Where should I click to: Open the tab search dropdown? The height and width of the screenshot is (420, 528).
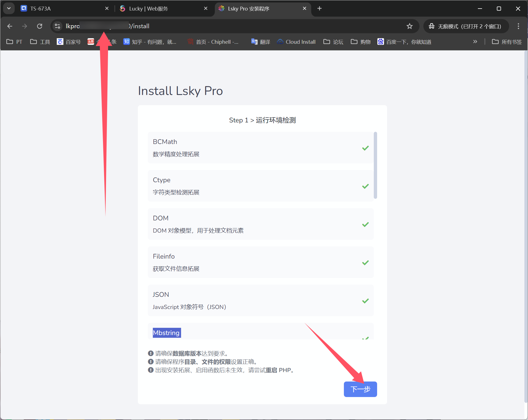[x=9, y=9]
